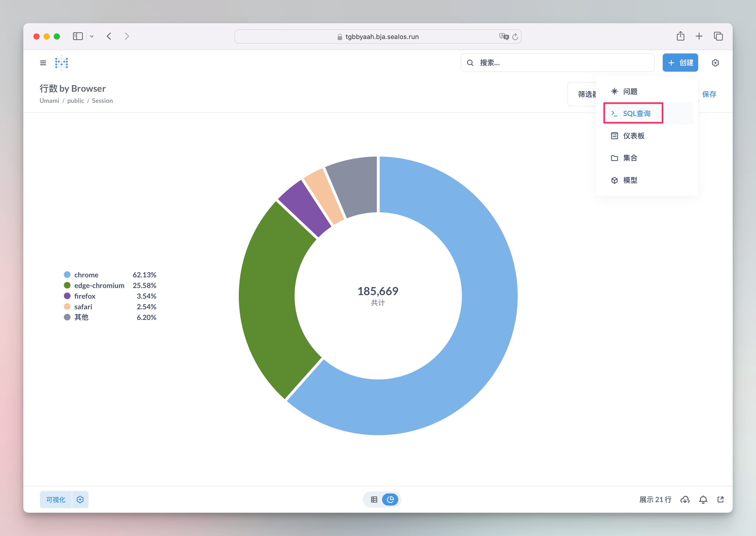Switch to table view toggle
This screenshot has height=536, width=756.
(x=374, y=499)
